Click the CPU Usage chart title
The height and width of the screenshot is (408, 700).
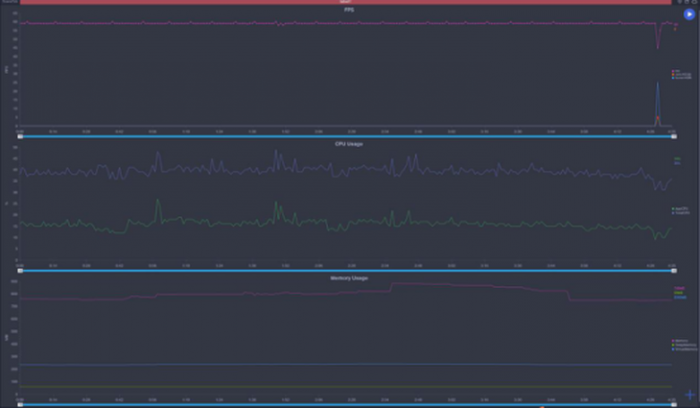pyautogui.click(x=349, y=144)
